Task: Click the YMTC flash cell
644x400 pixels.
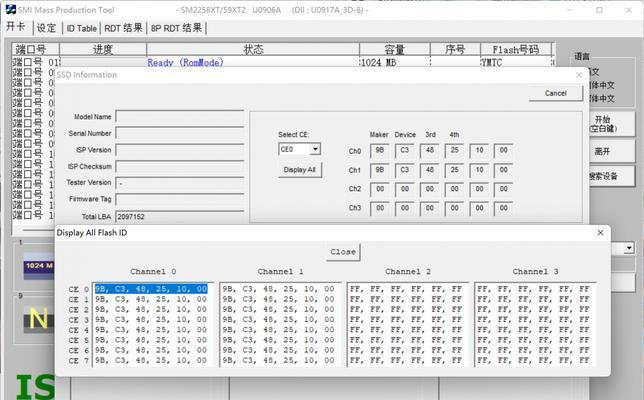Action: pyautogui.click(x=491, y=62)
